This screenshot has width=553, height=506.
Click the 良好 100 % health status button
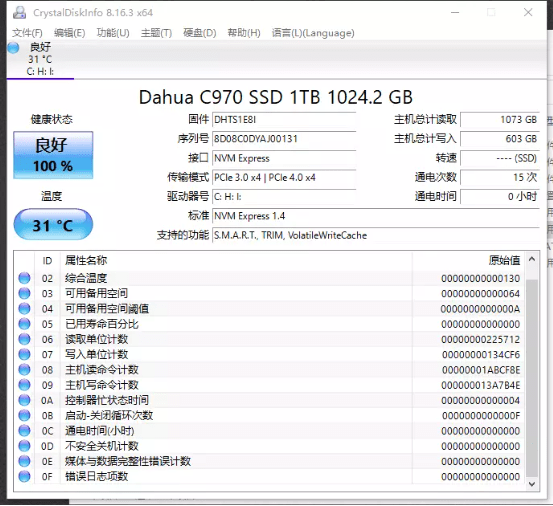click(x=53, y=155)
